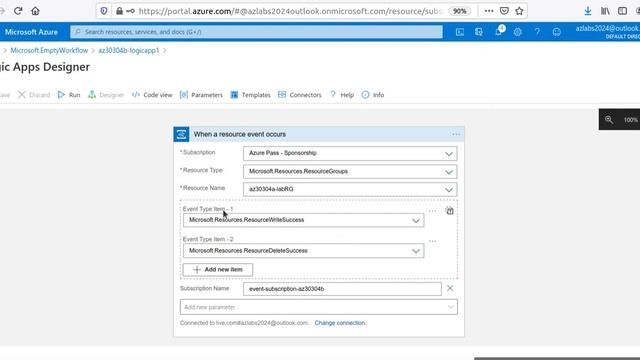Open the page actions three-dot menu
The height and width of the screenshot is (360, 640).
pos(489,11)
